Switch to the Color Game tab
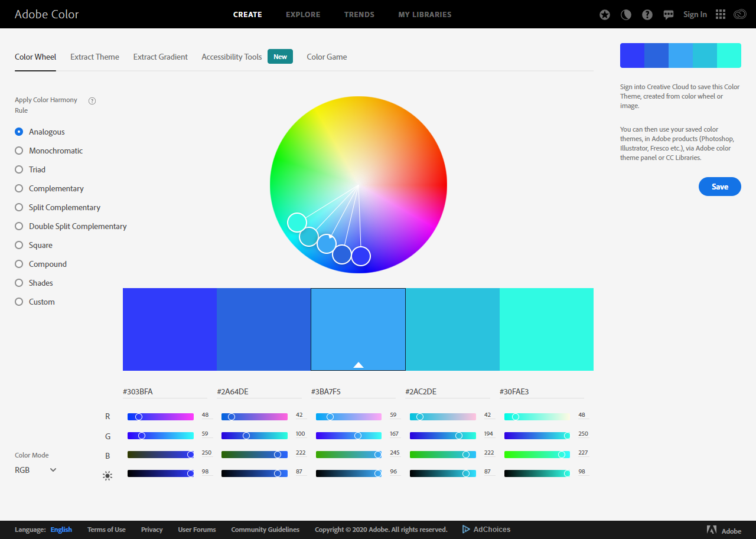The width and height of the screenshot is (756, 539). (x=327, y=57)
